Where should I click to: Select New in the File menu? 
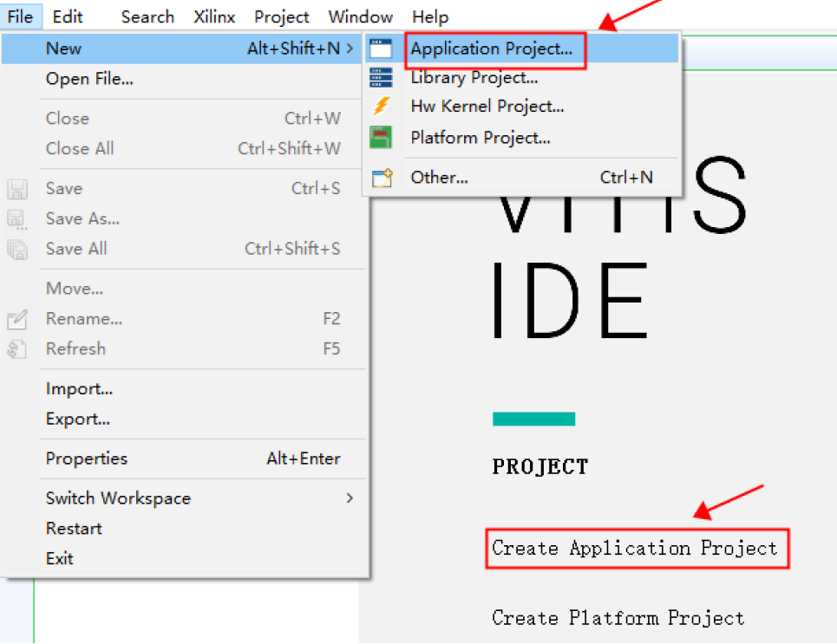coord(181,49)
